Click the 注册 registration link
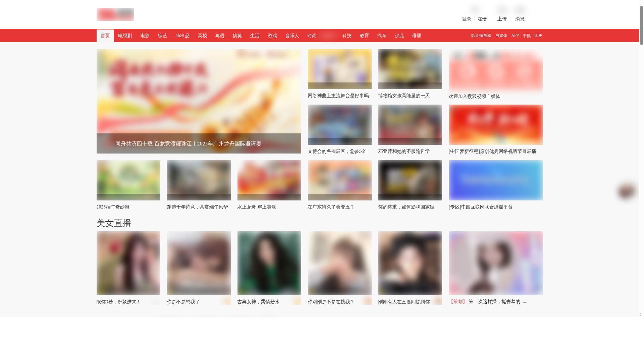Screen dimensions: 644x362 (482, 19)
